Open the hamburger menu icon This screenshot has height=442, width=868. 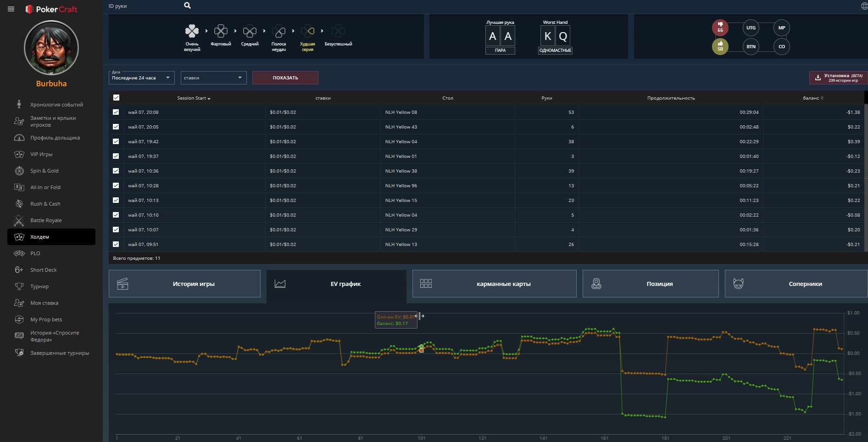[x=11, y=9]
